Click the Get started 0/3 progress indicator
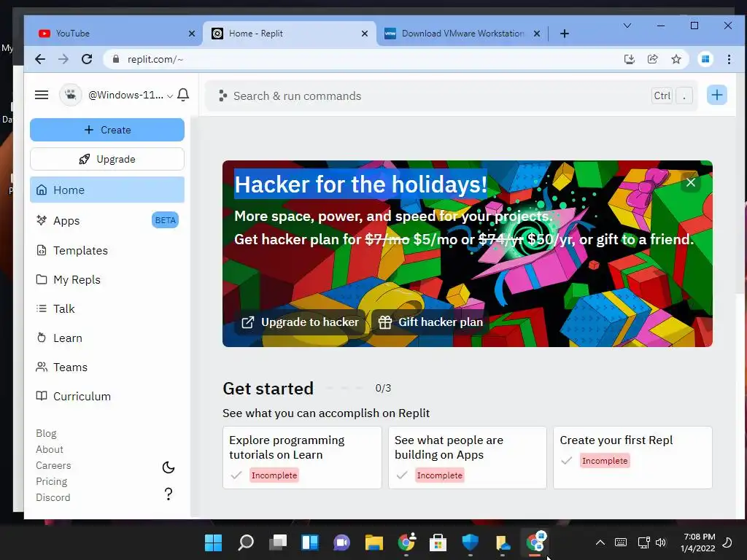 pyautogui.click(x=359, y=388)
